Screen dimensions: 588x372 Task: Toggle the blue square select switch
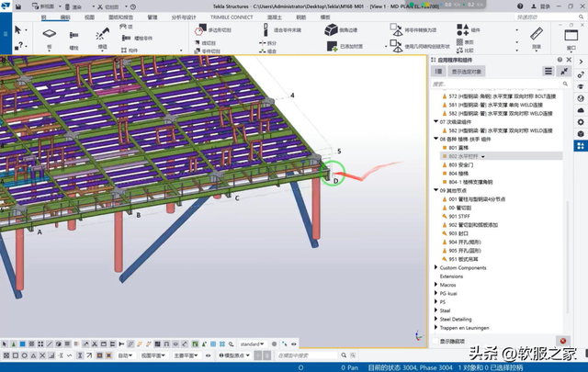pyautogui.click(x=22, y=344)
